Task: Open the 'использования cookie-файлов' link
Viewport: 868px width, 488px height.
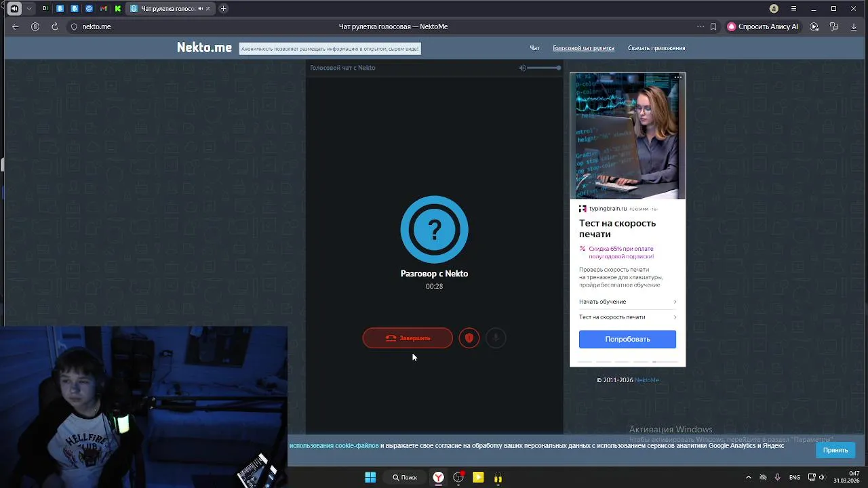Action: [334, 446]
